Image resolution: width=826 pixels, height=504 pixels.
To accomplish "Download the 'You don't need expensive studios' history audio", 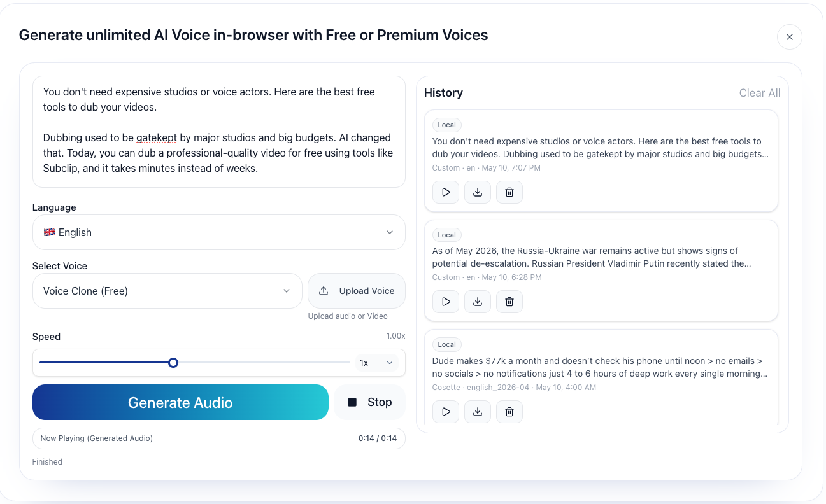I will [x=478, y=192].
